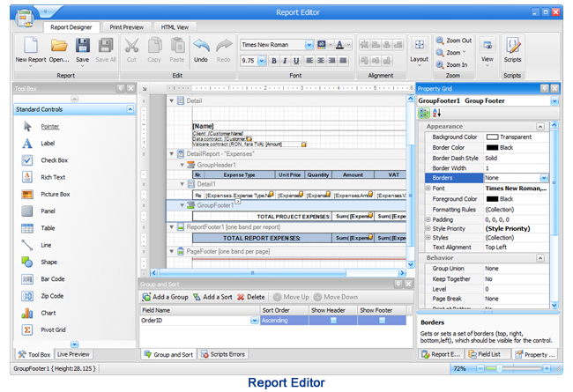
Task: Select the Label control in Tool Box
Action: pos(27,144)
